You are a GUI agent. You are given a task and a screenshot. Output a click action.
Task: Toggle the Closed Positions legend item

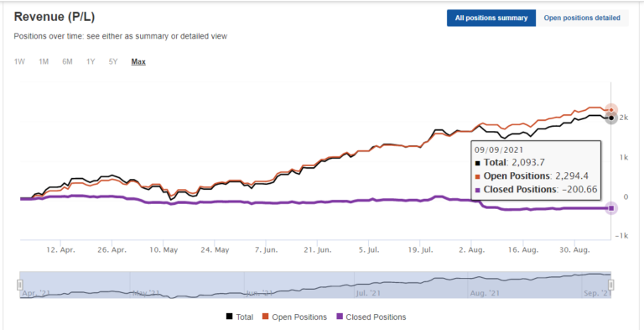coord(371,317)
